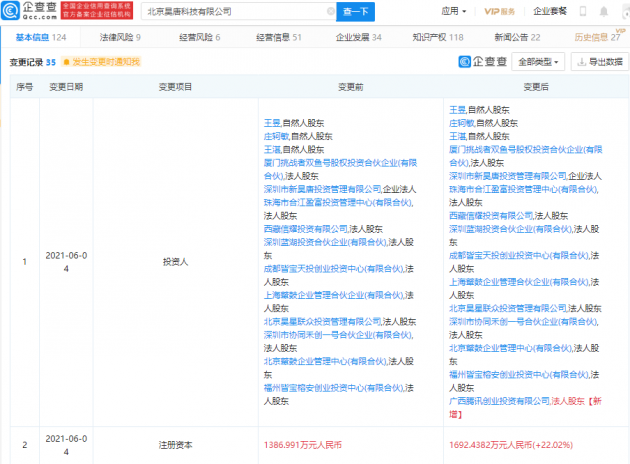Open 厦门挑战者双鱼号股权投资合伙企业 link in 变更后

526,156
